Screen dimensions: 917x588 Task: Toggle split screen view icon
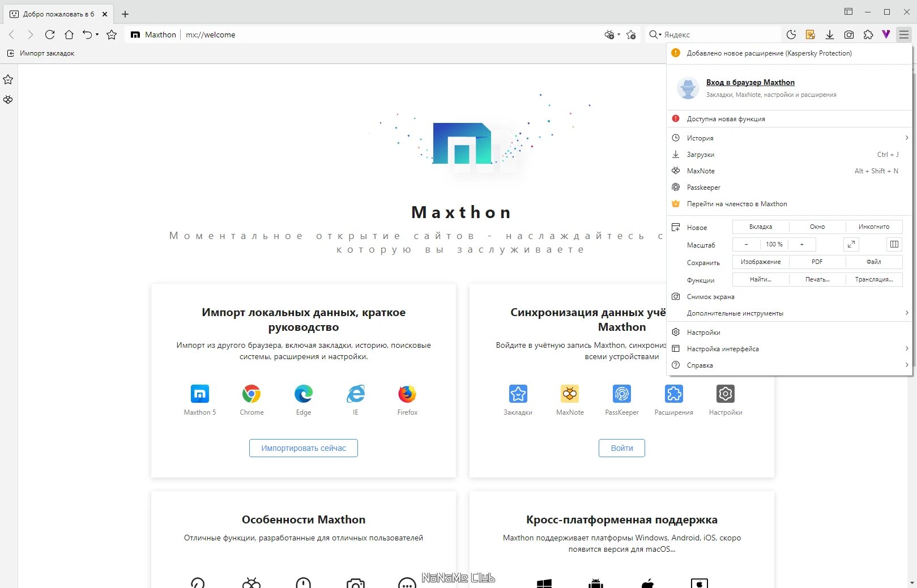894,244
